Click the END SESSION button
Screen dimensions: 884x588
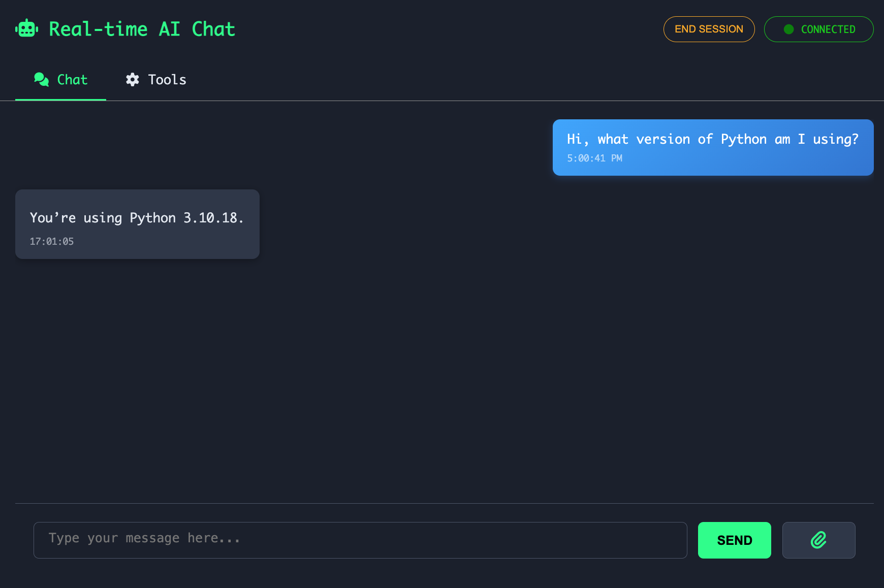(x=709, y=29)
